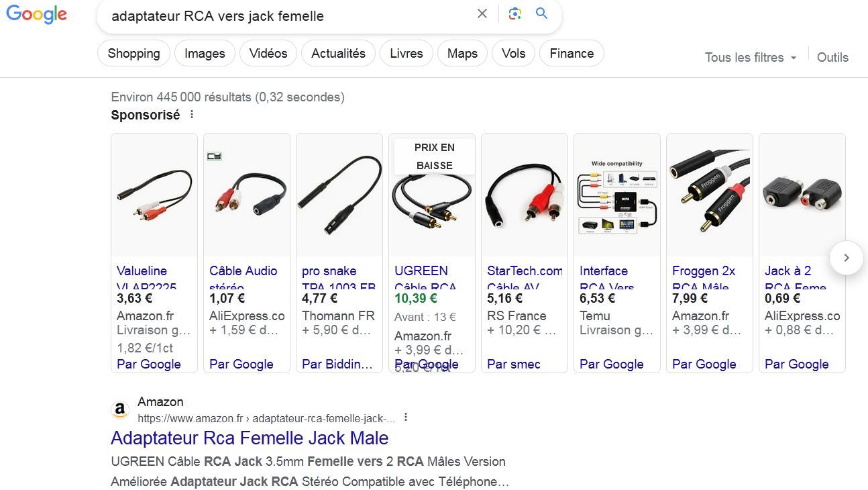Viewport: 868px width, 490px height.
Task: Switch to the Maps filter
Action: coord(462,54)
